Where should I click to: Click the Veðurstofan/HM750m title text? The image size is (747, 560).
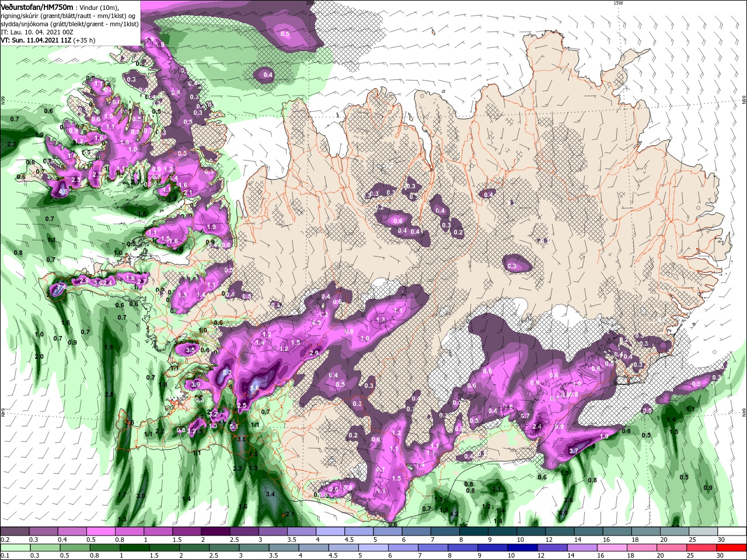37,6
